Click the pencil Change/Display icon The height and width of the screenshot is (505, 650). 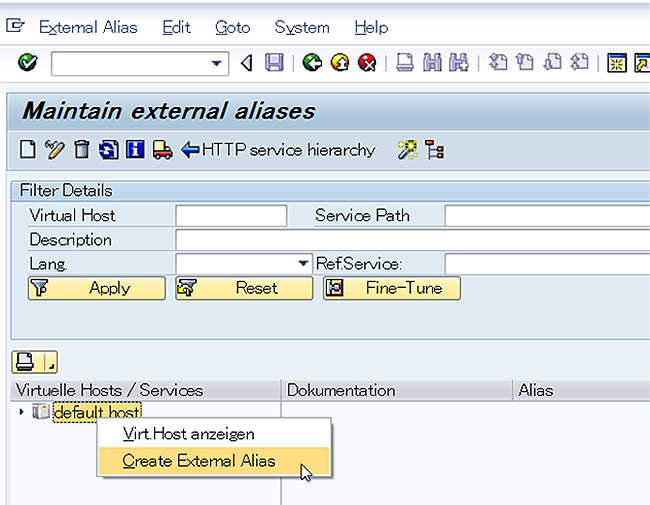[x=54, y=149]
